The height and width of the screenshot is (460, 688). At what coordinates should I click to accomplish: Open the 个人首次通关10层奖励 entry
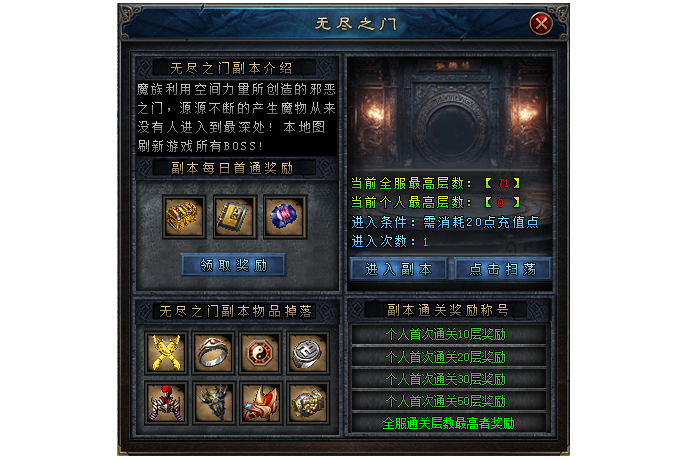448,334
